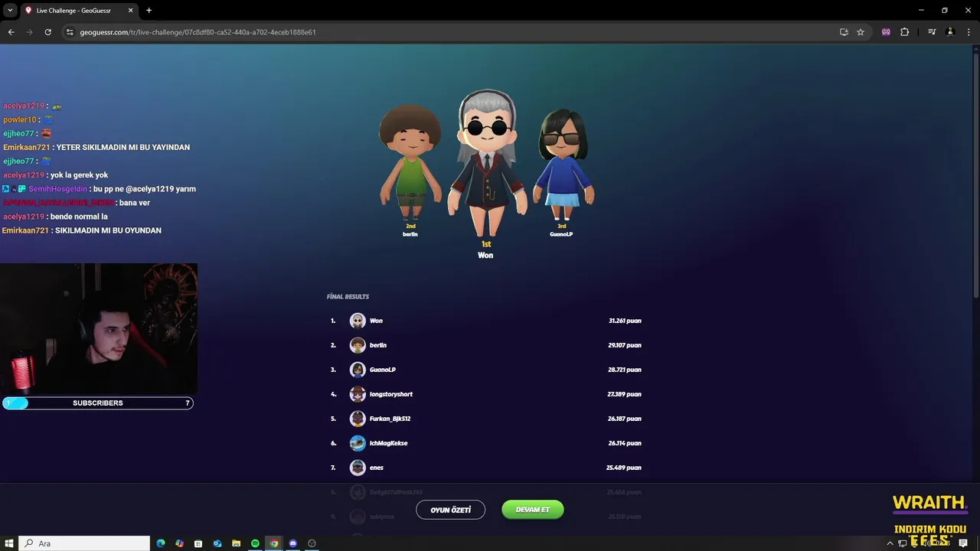Click the page vertical scrollbar
Screen dimensions: 980x551
[975, 176]
